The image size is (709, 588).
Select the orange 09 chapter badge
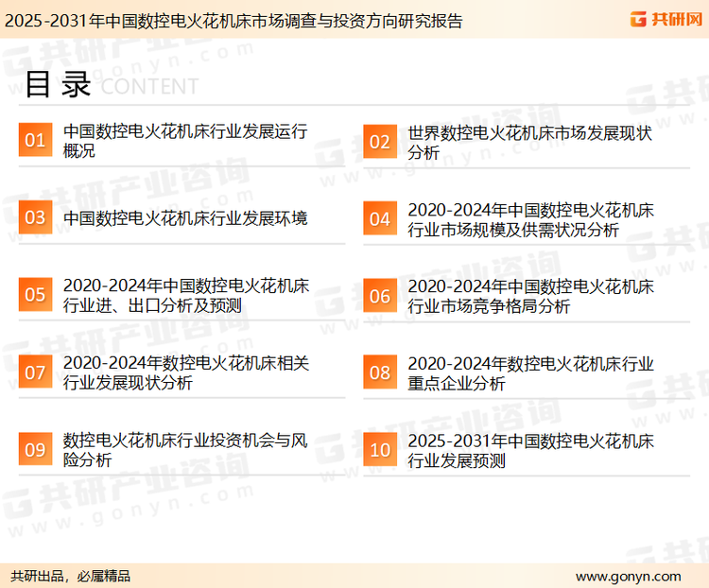click(35, 450)
